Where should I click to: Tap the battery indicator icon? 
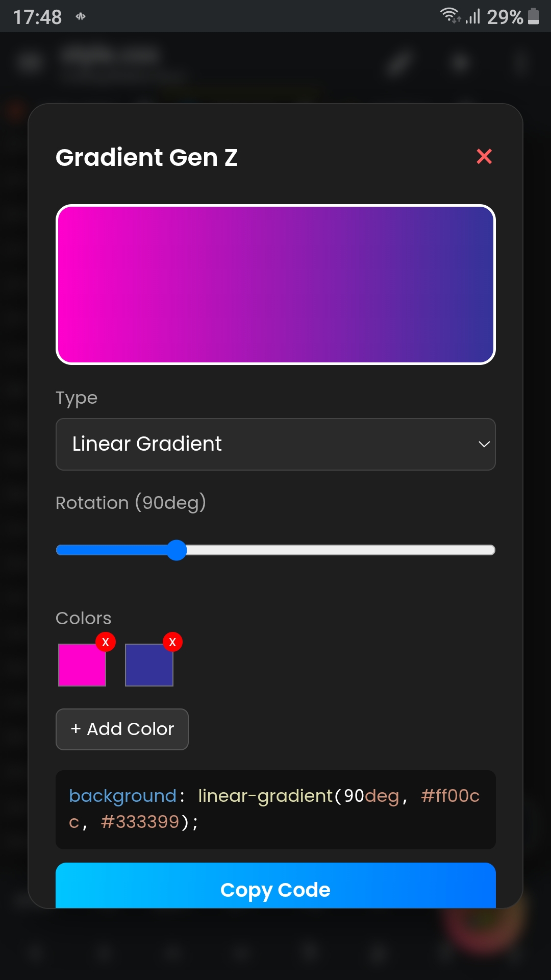click(533, 16)
